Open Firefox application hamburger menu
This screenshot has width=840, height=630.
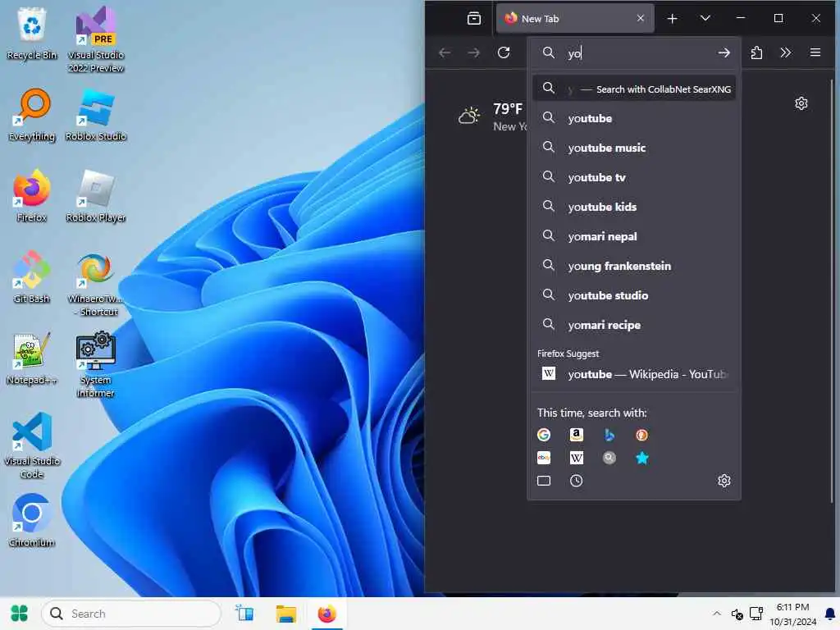tap(815, 52)
